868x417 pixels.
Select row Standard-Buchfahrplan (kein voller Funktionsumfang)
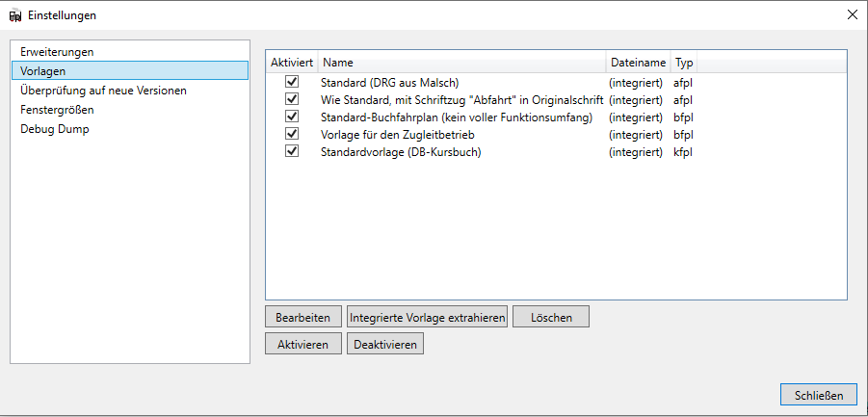pos(556,117)
